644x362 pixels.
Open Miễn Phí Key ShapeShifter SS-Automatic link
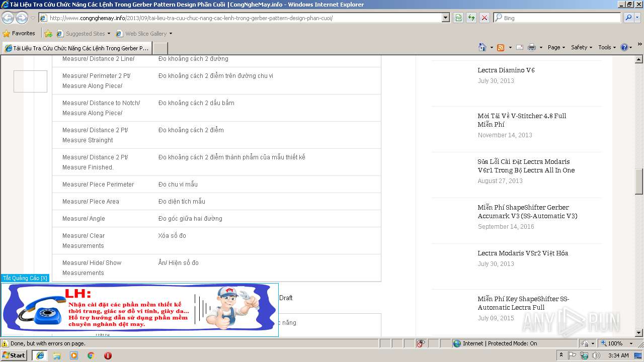tap(523, 303)
